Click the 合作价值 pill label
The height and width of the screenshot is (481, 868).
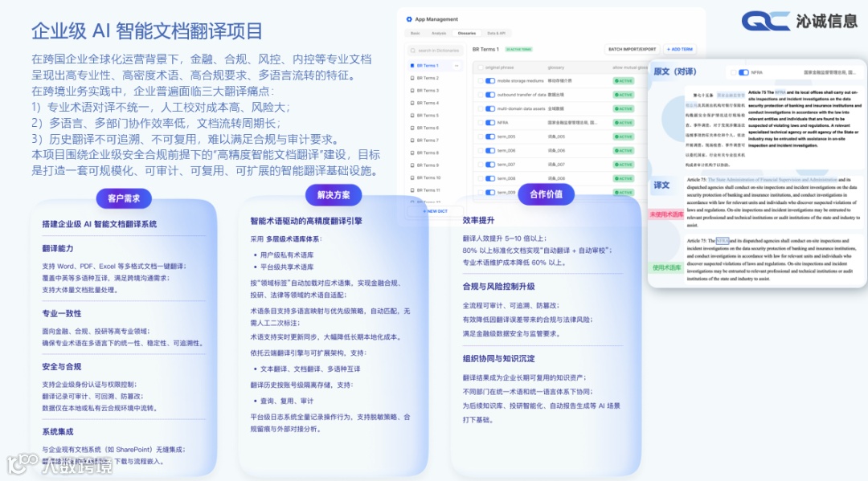point(546,194)
